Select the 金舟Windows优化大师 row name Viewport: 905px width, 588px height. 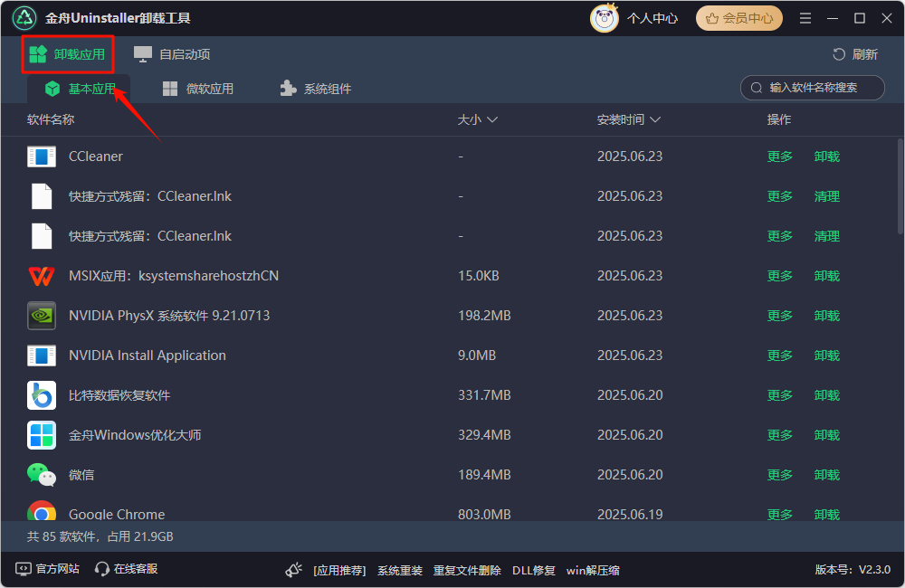(x=135, y=435)
